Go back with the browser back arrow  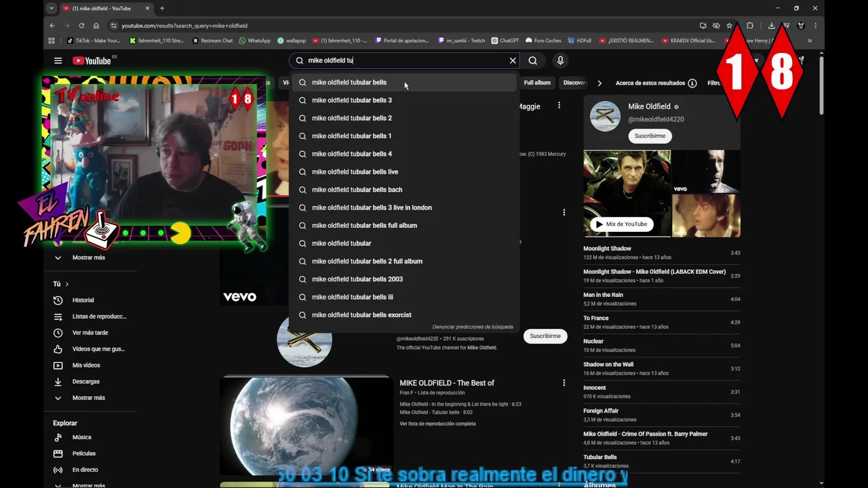pyautogui.click(x=52, y=26)
